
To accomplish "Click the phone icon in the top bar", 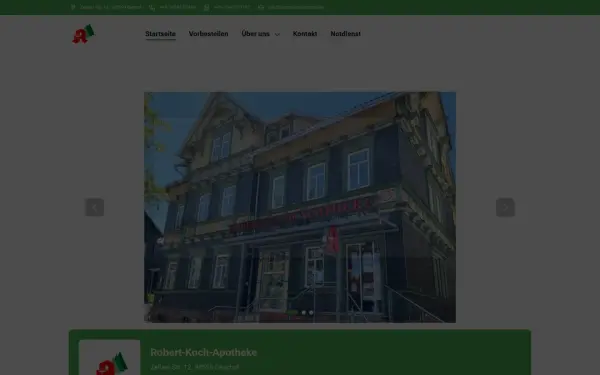I will (x=152, y=7).
